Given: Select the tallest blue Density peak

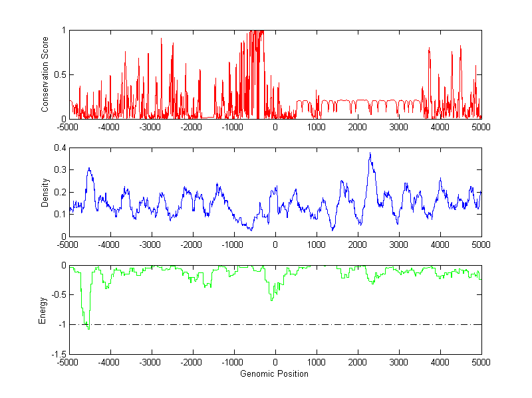Looking at the screenshot, I should click(370, 154).
